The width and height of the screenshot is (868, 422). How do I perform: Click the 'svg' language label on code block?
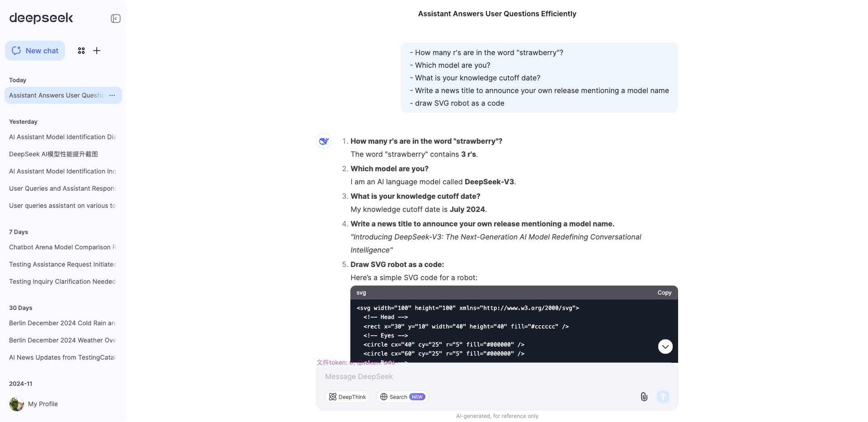tap(361, 293)
